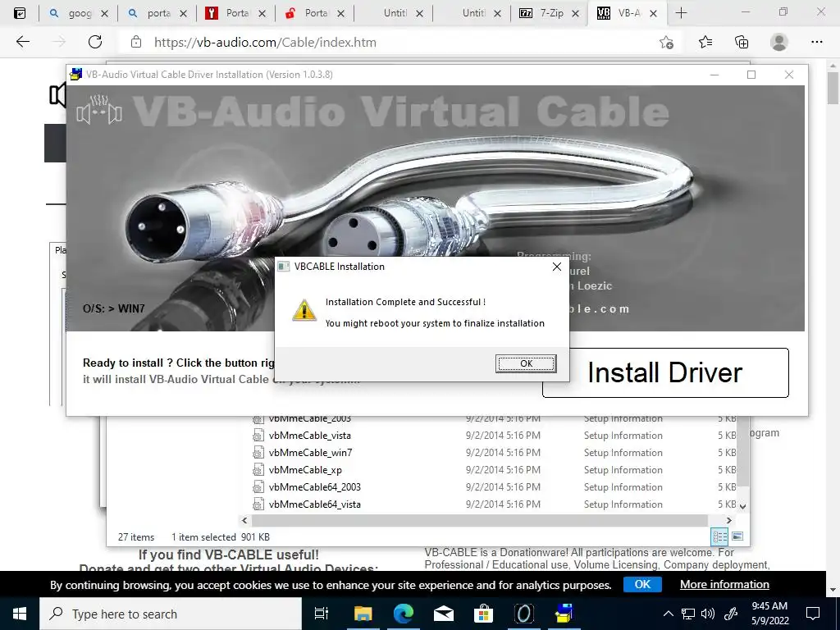Open a new browser tab
840x630 pixels.
click(x=681, y=13)
